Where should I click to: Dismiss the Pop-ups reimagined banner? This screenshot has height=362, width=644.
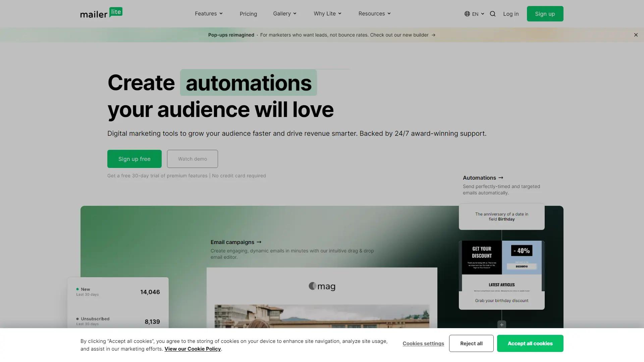[636, 35]
